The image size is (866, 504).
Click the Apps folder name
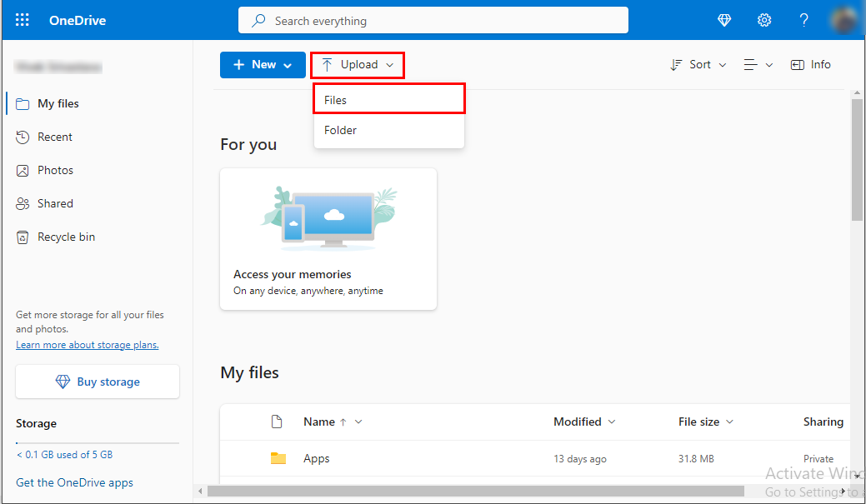point(317,459)
